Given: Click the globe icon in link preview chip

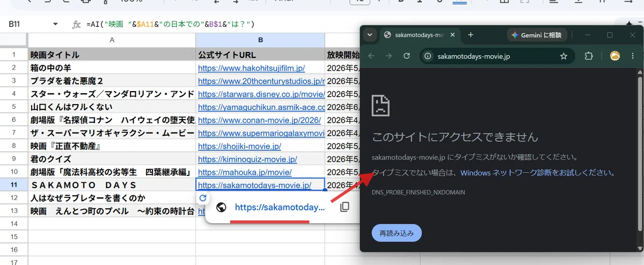Looking at the screenshot, I should [221, 207].
